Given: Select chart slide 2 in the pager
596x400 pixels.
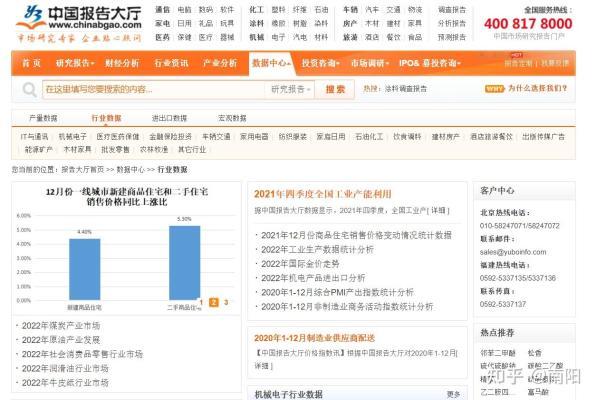Looking at the screenshot, I should pos(214,302).
